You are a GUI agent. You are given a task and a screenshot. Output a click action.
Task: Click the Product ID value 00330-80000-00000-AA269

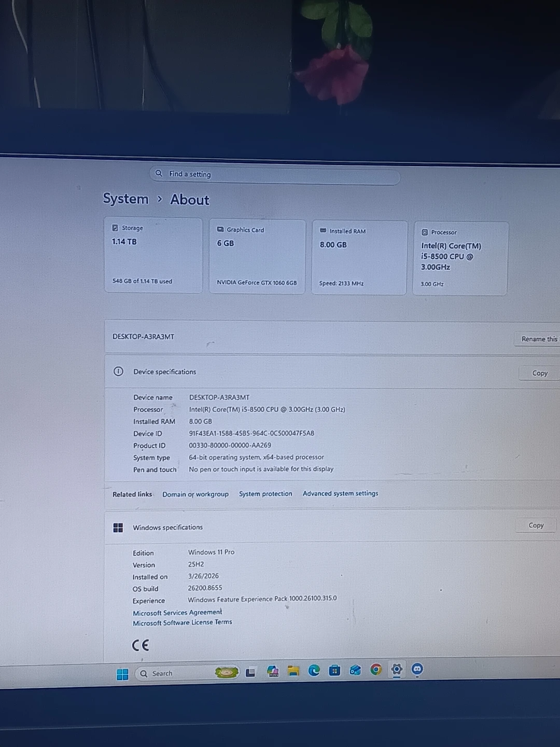tap(230, 445)
